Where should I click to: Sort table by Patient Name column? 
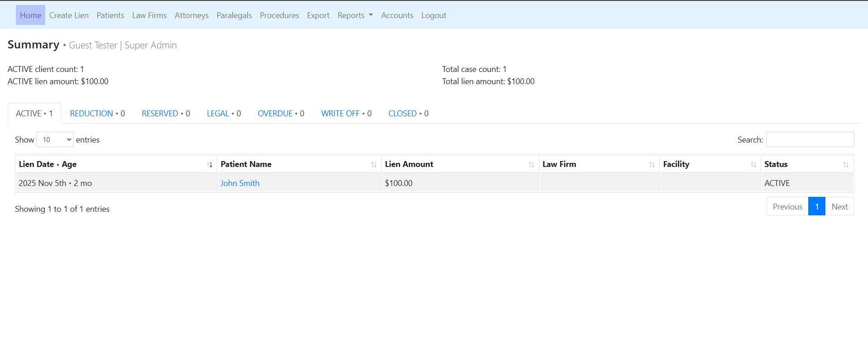point(299,164)
